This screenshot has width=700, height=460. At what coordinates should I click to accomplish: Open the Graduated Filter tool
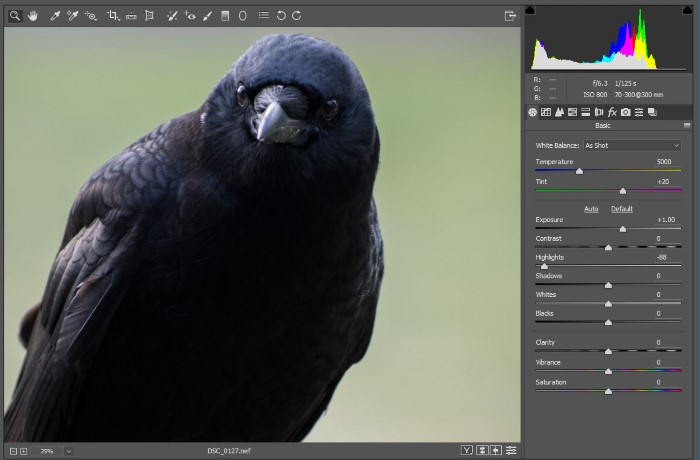click(225, 16)
